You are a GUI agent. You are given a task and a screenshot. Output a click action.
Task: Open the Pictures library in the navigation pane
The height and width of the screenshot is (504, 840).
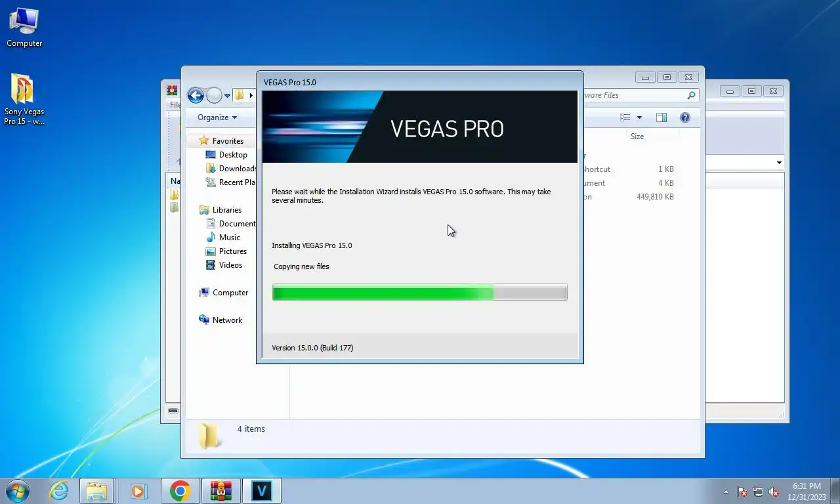click(233, 251)
